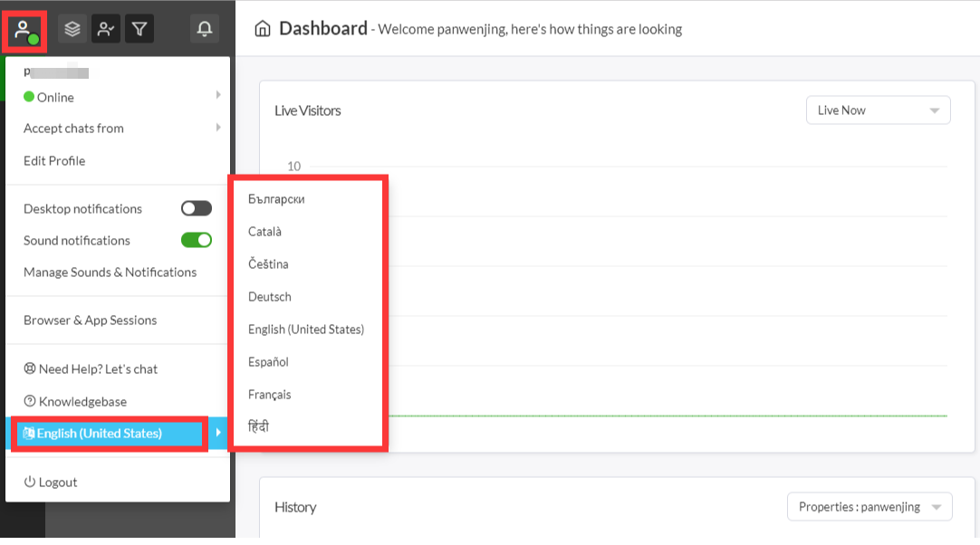
Task: Open the stacked layers icon
Action: [72, 30]
